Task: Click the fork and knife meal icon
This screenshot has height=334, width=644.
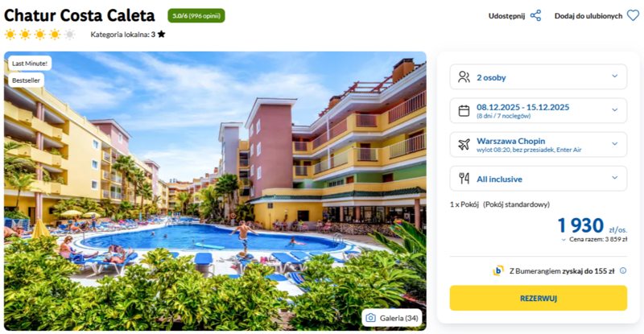Action: pos(464,179)
